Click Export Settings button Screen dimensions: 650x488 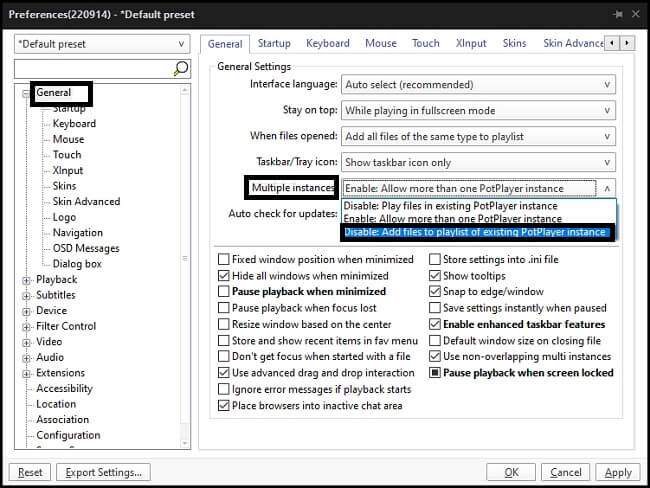tap(103, 473)
